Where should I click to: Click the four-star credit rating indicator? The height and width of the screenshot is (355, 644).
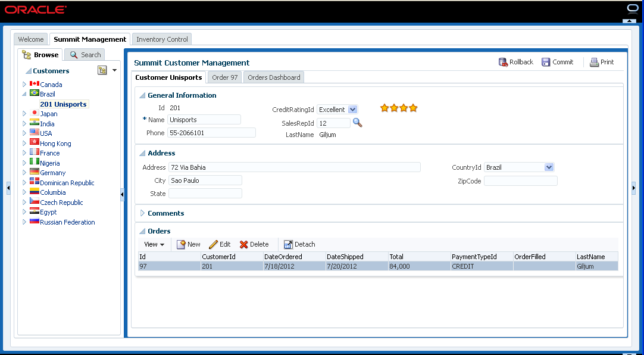tap(398, 108)
